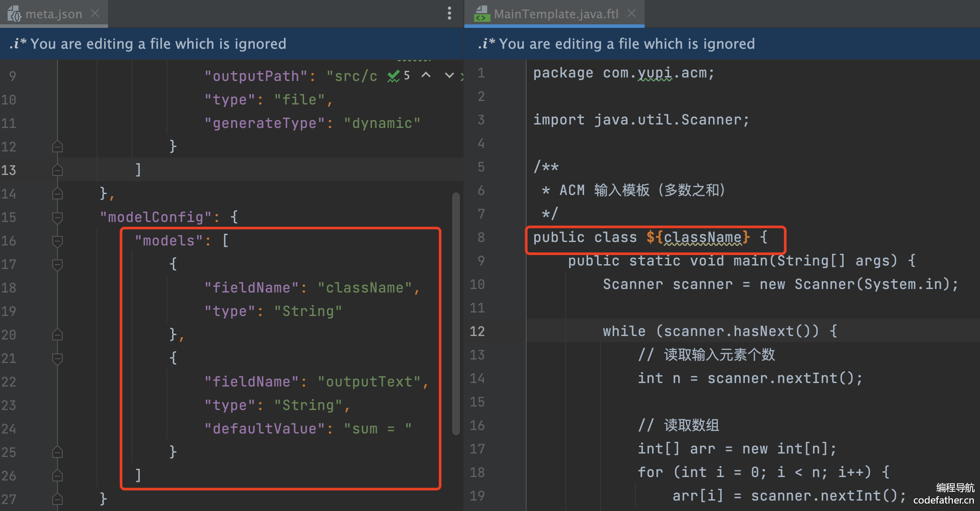This screenshot has width=980, height=511.
Task: Switch to the meta.json tab
Action: tap(54, 14)
